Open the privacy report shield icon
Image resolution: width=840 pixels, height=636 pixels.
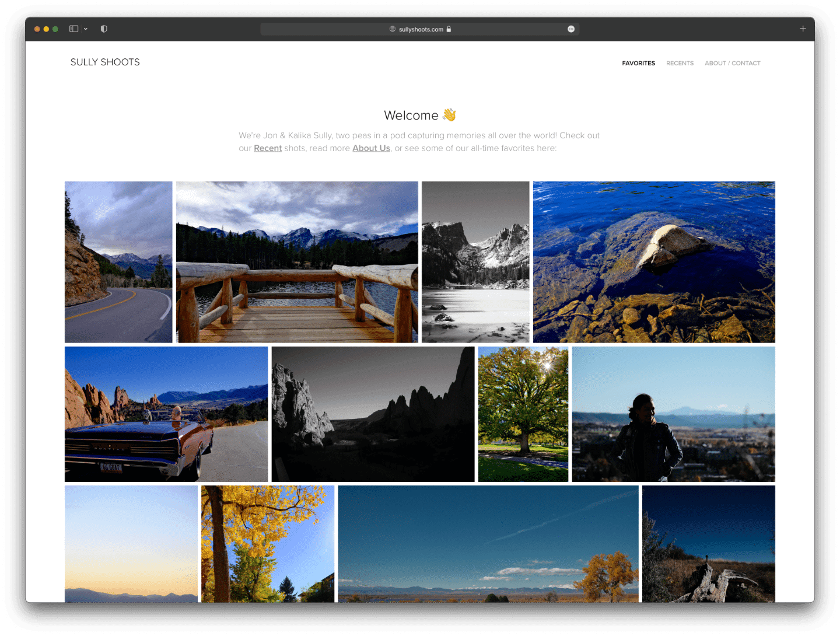click(104, 29)
